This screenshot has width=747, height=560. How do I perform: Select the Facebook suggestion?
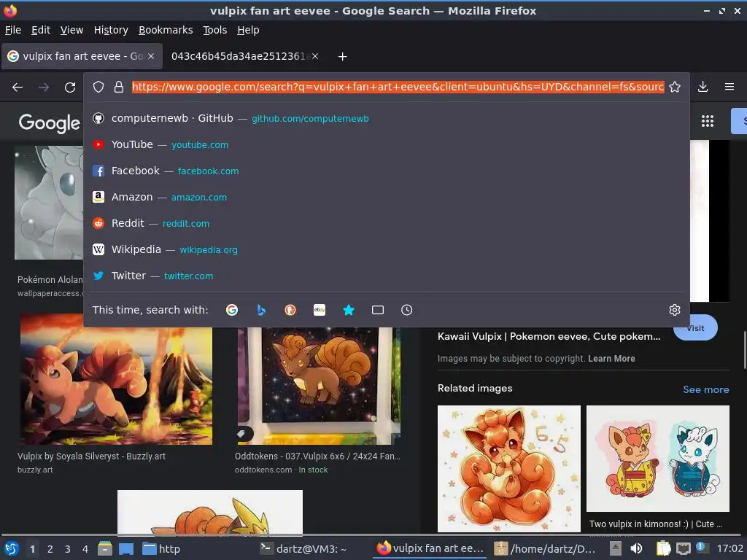coord(386,171)
